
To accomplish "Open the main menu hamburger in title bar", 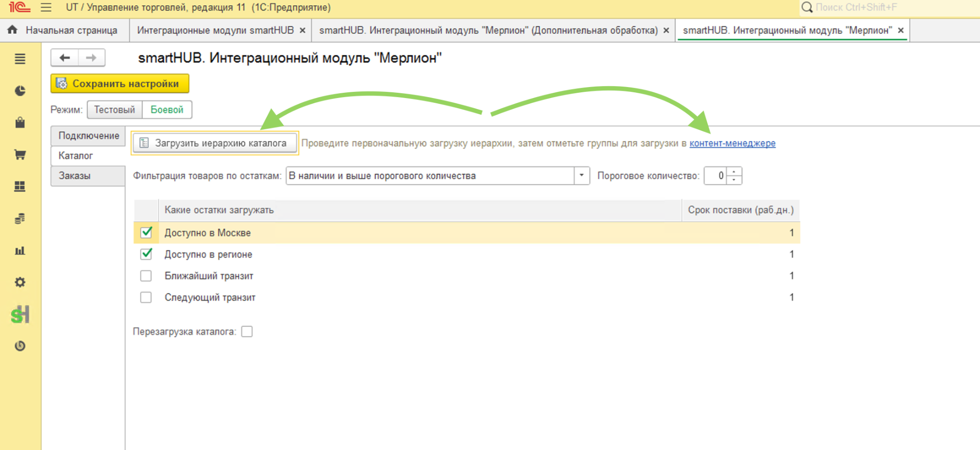I will point(46,7).
